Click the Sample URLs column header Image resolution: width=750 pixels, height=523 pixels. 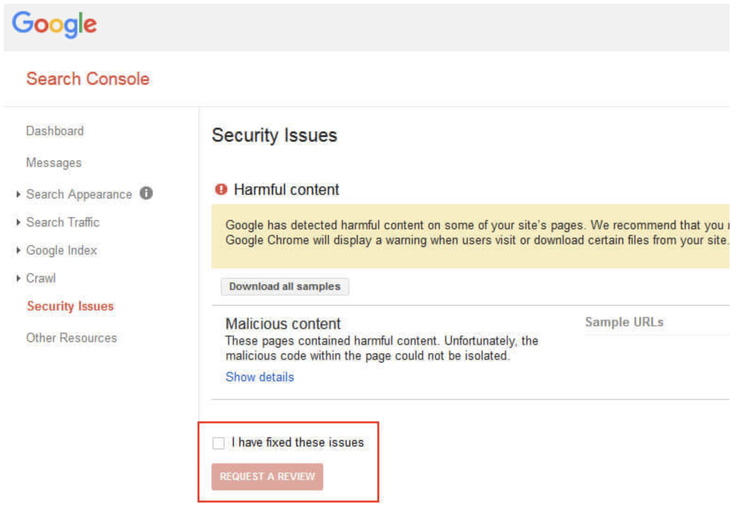[x=624, y=322]
